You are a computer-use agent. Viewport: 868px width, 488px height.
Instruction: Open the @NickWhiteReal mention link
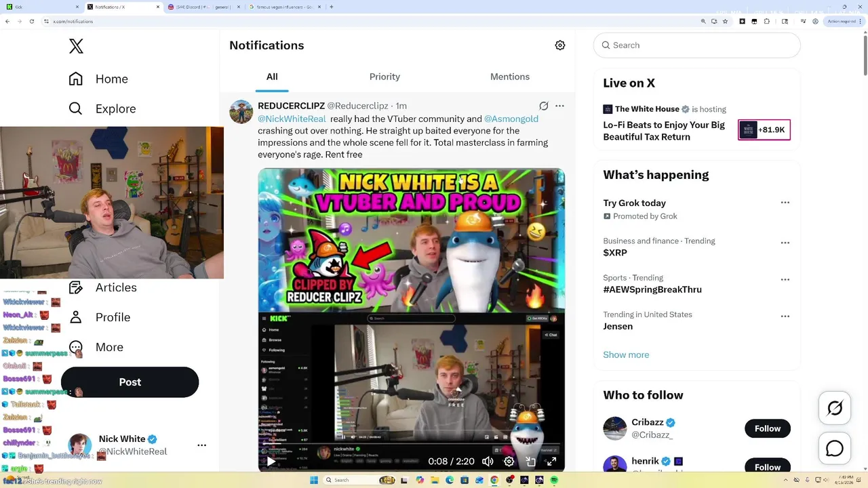[x=292, y=119]
